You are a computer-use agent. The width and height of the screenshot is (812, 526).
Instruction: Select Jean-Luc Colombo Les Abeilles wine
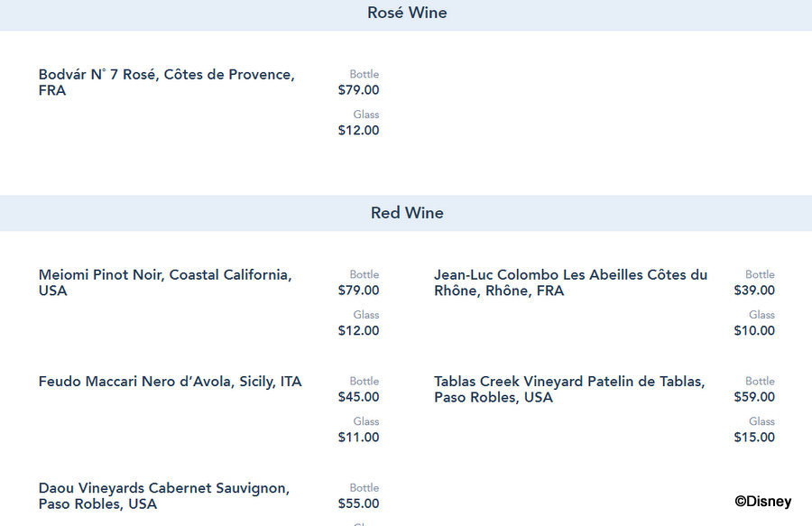point(571,282)
